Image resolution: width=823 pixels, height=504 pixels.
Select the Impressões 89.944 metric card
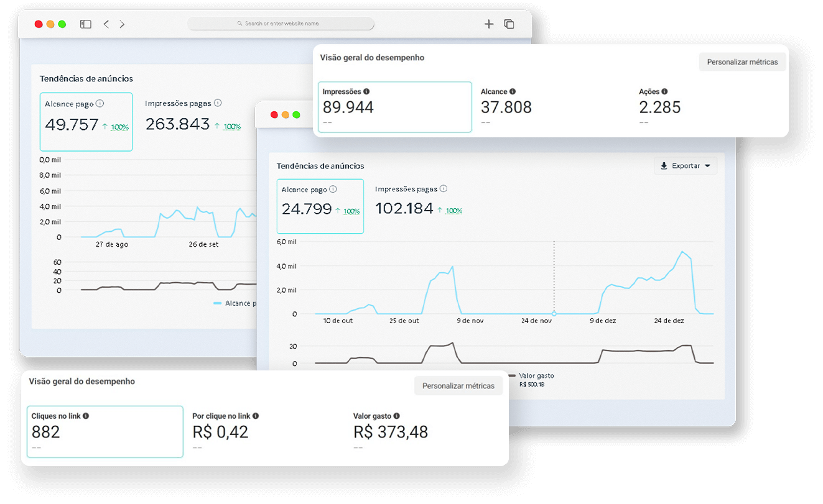click(x=394, y=107)
